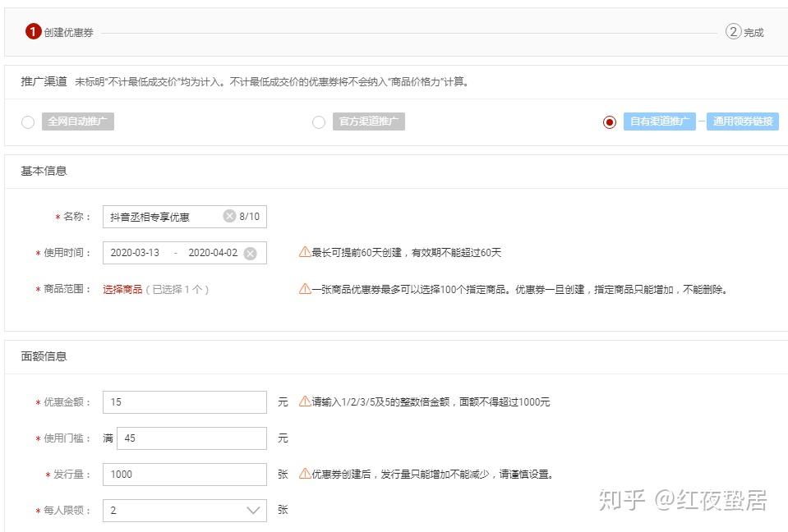Viewport: 788px width, 532px height.
Task: Click the 使用时间 field label
Action: 63,253
